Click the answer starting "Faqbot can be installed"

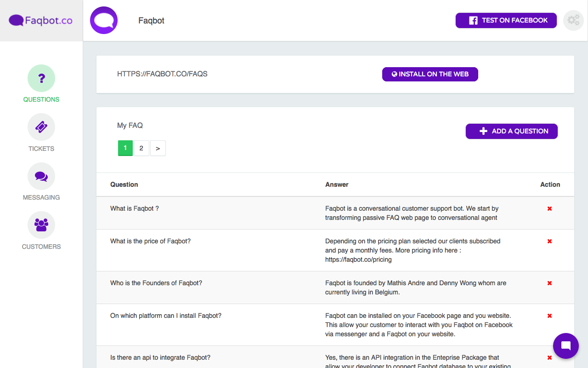click(419, 325)
